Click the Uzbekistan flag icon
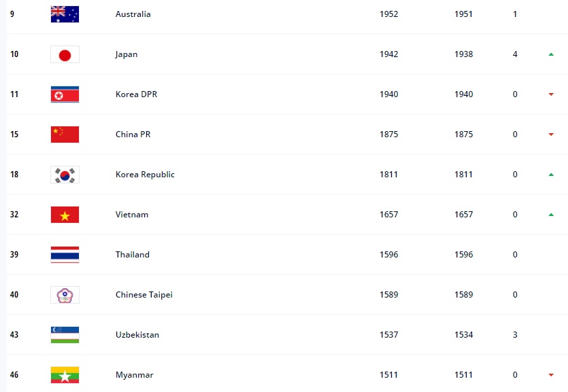The width and height of the screenshot is (568, 392). (x=65, y=335)
